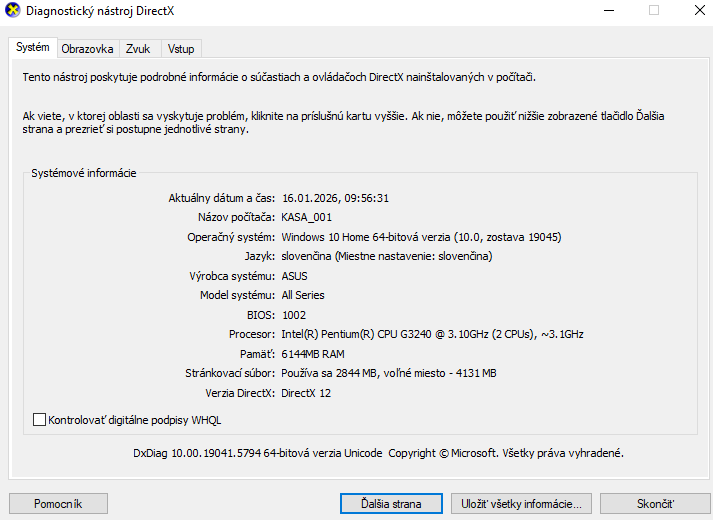Viewport: 713px width, 520px height.
Task: Enable the WHQL digital signatures checkbox
Action: (40, 420)
